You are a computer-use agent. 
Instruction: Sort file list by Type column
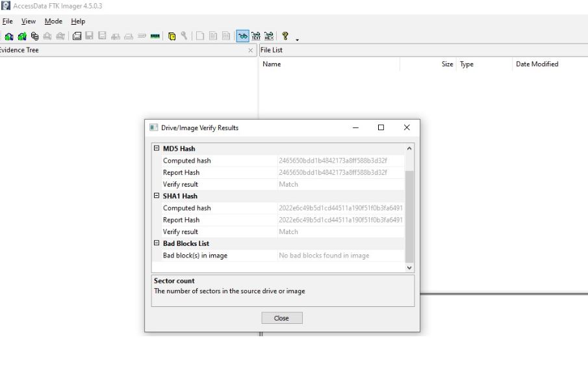pos(484,64)
